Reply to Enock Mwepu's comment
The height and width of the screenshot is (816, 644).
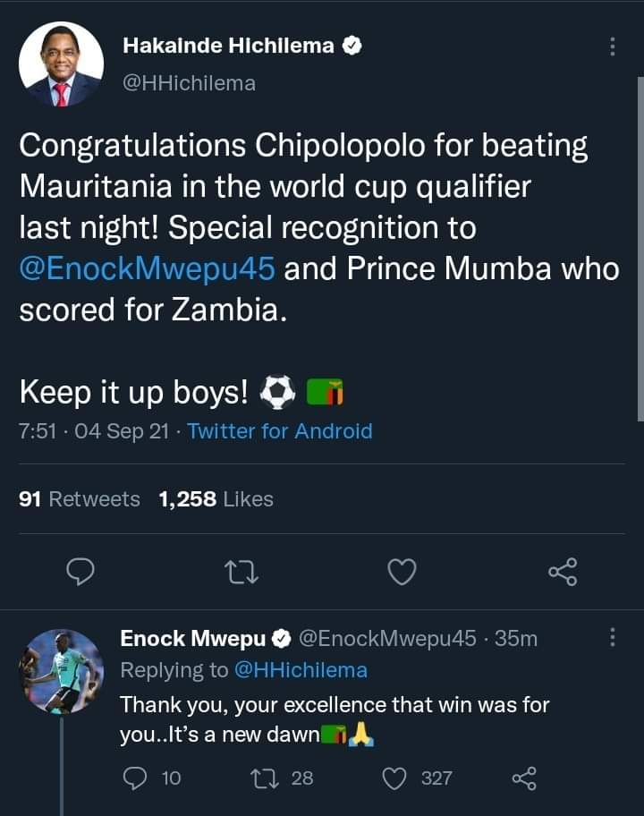[133, 778]
